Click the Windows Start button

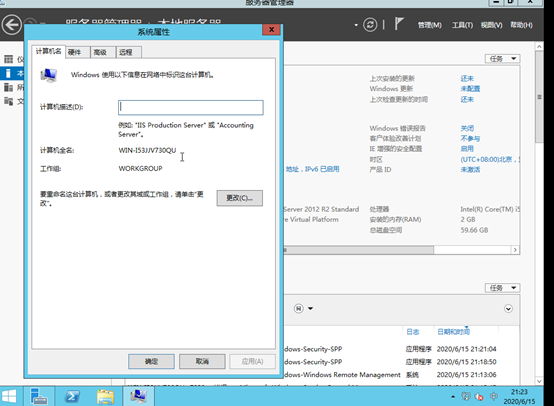pyautogui.click(x=9, y=396)
